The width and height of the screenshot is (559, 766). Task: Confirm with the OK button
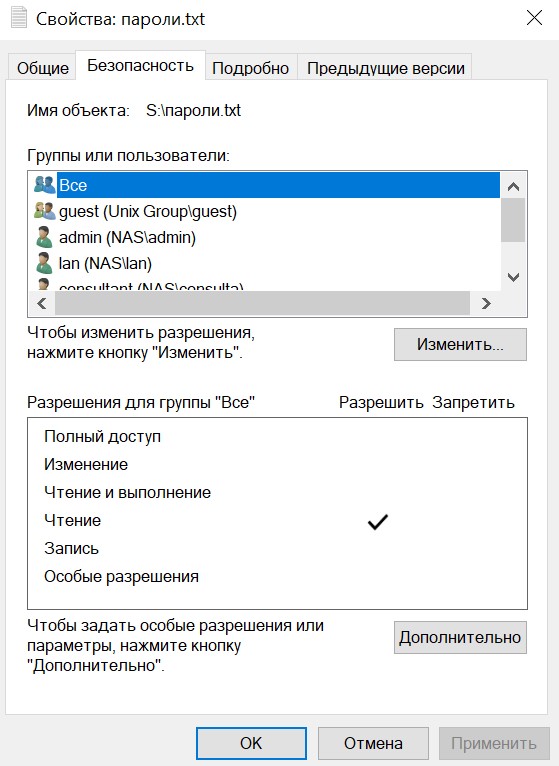tap(251, 743)
